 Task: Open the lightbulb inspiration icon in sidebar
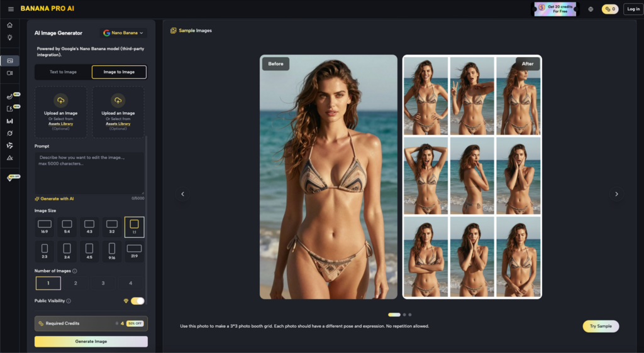(x=9, y=38)
